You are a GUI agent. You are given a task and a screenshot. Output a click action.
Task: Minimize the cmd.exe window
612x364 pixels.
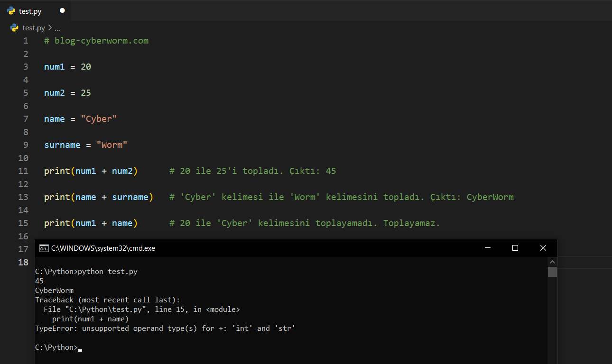(x=487, y=248)
